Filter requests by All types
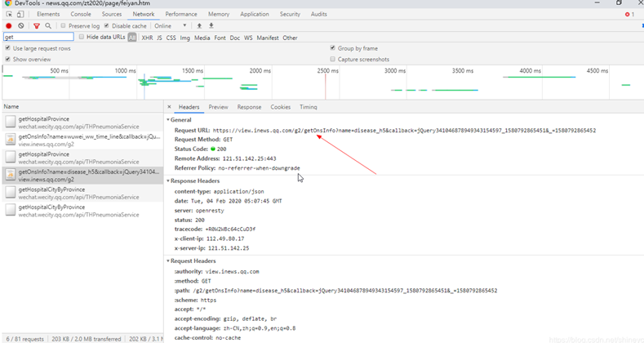Viewport: 644px width, 343px height. (132, 38)
